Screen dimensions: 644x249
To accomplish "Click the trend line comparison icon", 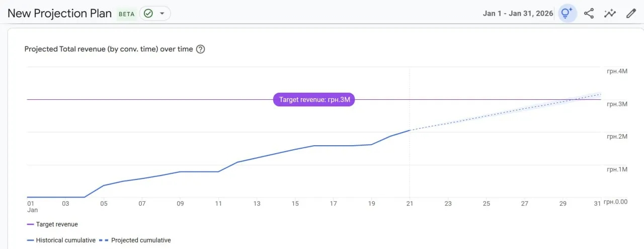I will pos(610,14).
